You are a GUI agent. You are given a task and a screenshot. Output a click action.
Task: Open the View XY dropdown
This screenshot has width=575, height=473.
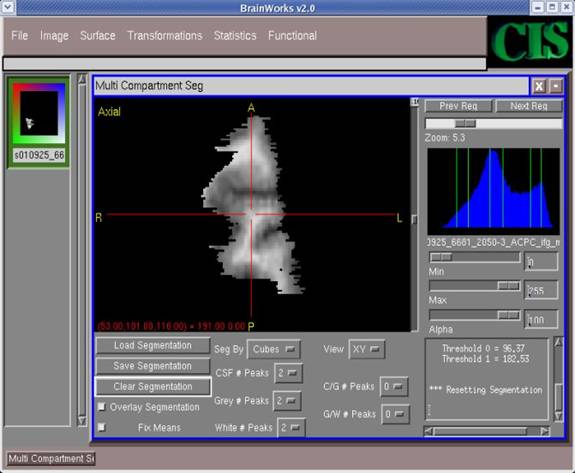coord(367,349)
